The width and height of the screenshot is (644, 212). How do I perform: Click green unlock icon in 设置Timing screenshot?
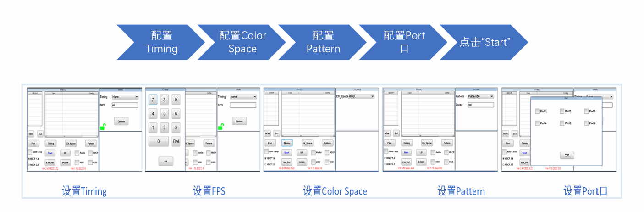102,127
